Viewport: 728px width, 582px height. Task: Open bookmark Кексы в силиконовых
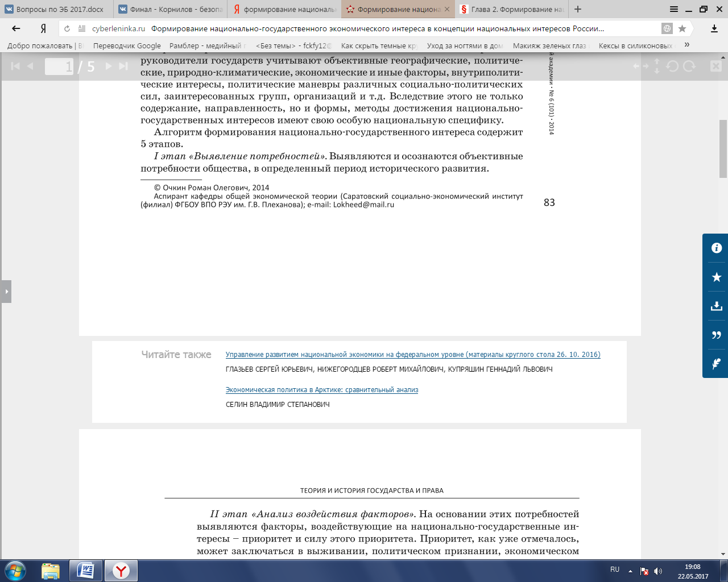click(636, 45)
